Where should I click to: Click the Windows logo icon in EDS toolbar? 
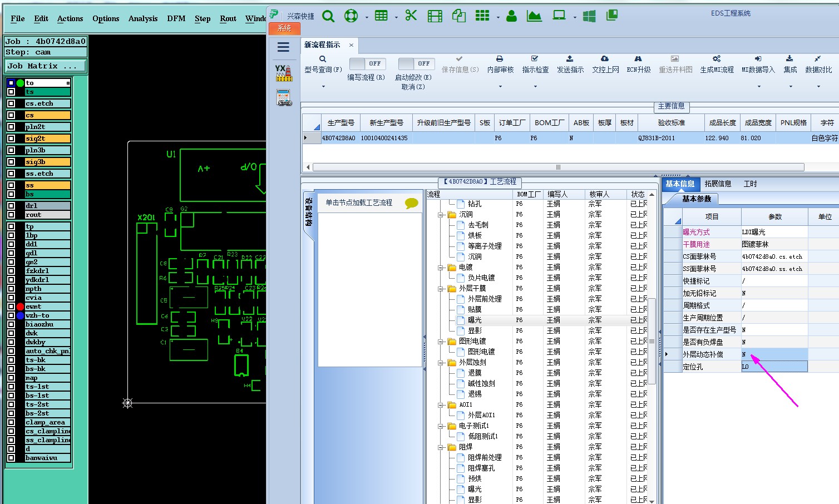point(589,16)
